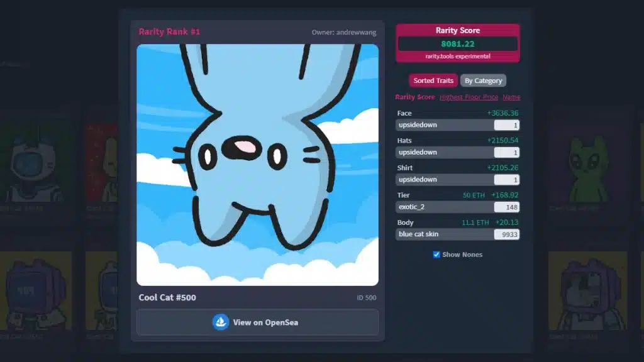Uncheck the Show Nones checkbox
644x362 pixels.
point(436,255)
